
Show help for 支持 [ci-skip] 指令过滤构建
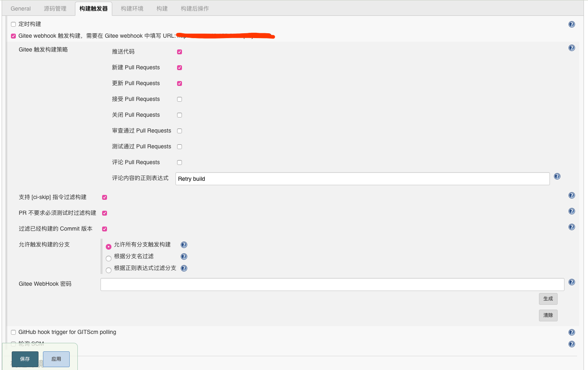[x=571, y=195]
